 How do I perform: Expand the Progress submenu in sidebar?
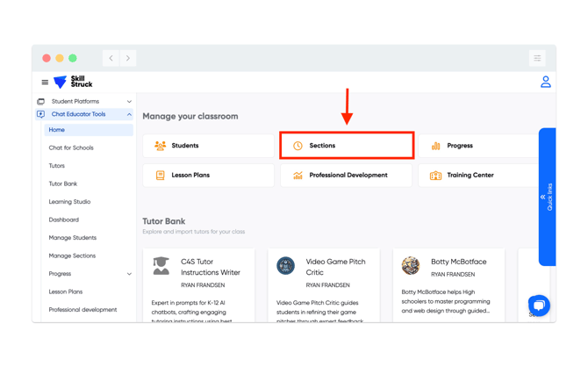(x=129, y=274)
